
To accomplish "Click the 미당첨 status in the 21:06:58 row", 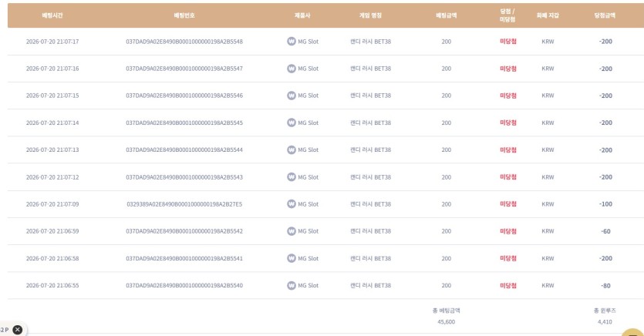I will coord(507,258).
